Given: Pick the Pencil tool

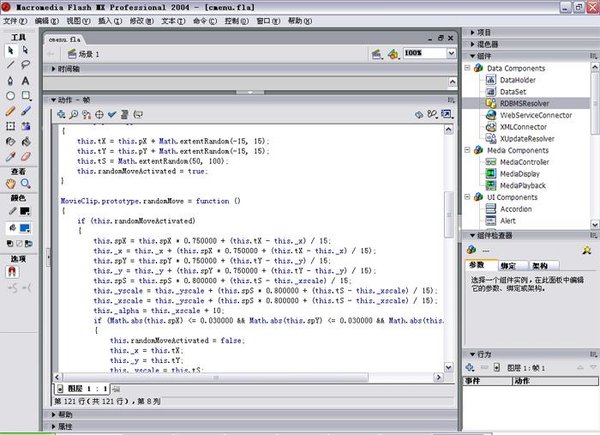Looking at the screenshot, I should [x=9, y=113].
